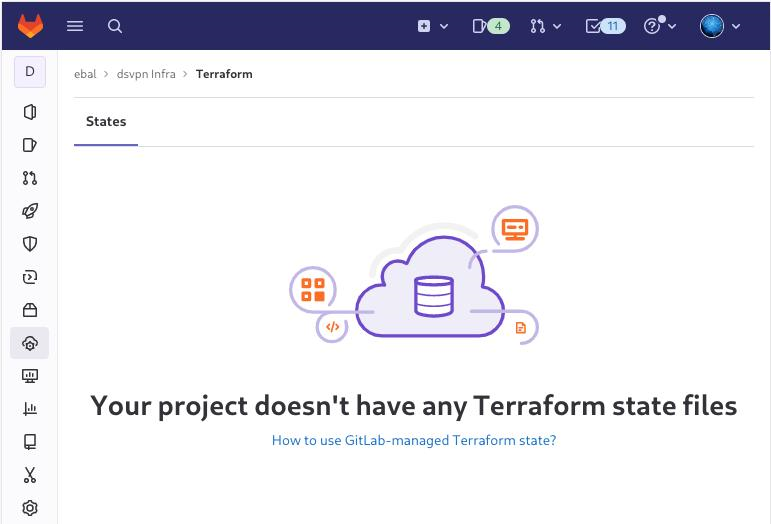
Task: Expand the merge requests dropdown chevron
Action: (557, 27)
